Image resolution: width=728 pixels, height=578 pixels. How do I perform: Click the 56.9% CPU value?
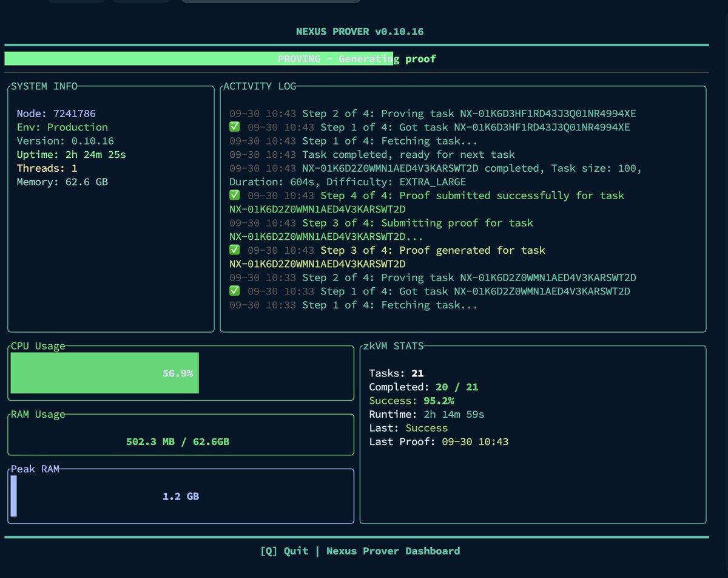pos(178,373)
